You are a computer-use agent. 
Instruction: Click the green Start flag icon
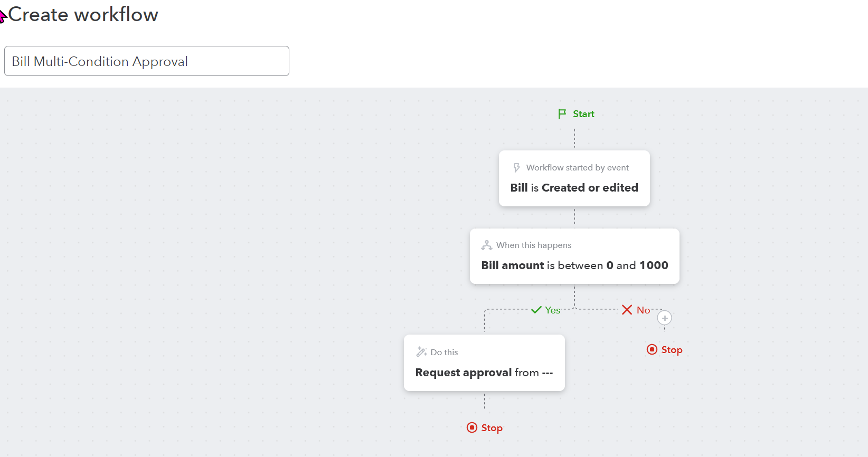562,114
